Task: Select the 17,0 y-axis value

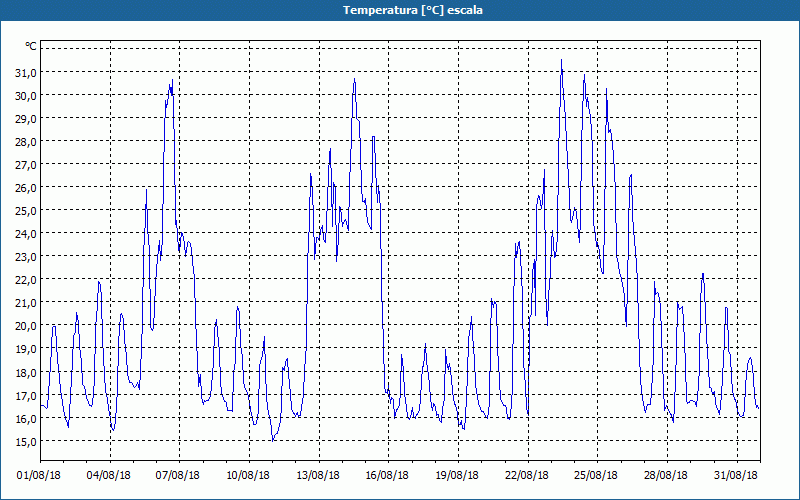Action: tap(26, 395)
